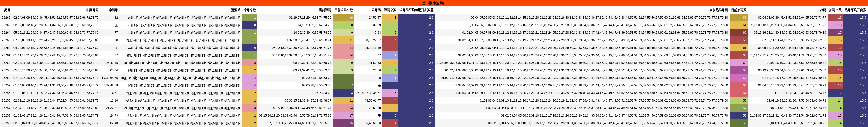Select the 热号平均开出数 column header

(855, 10)
